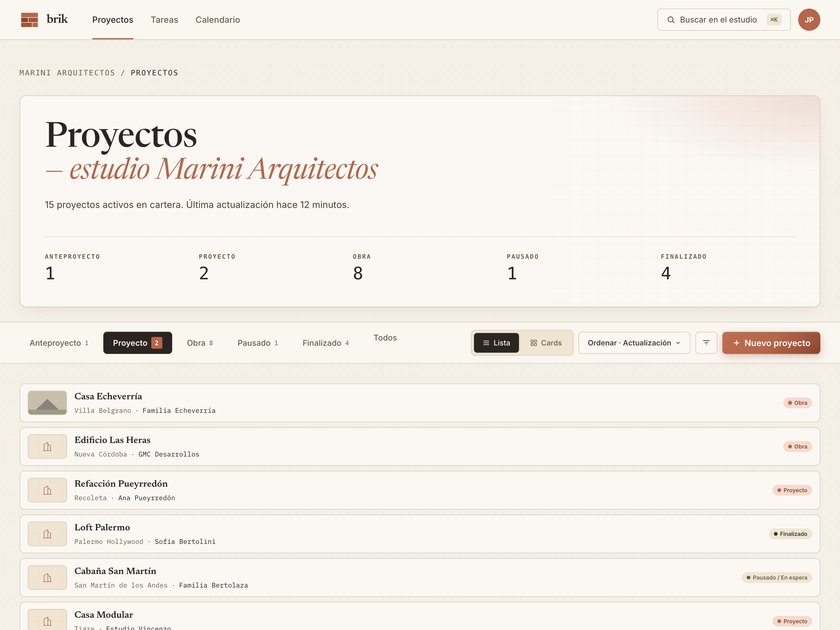Viewport: 840px width, 630px height.
Task: Click Familia Bertolaza client name
Action: (x=213, y=585)
